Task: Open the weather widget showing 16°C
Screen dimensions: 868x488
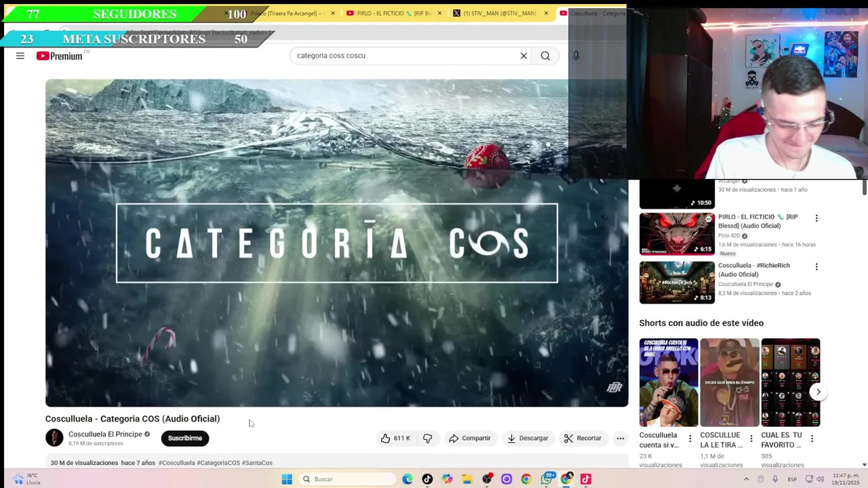Action: pos(27,479)
